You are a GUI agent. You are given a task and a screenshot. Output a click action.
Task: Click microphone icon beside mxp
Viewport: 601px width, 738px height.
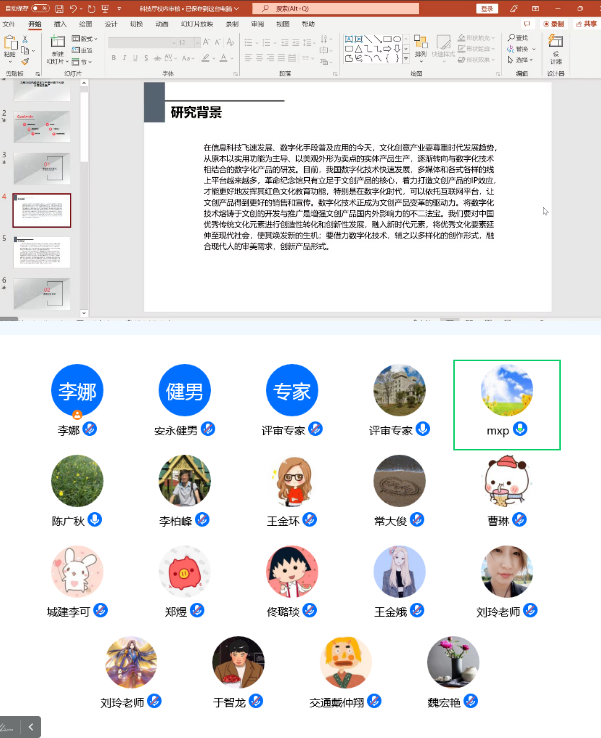coord(520,429)
